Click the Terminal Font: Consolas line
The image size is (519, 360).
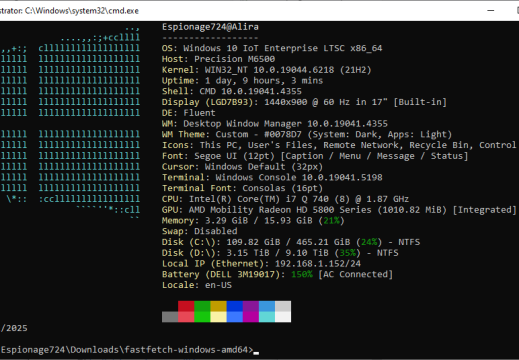coord(242,188)
